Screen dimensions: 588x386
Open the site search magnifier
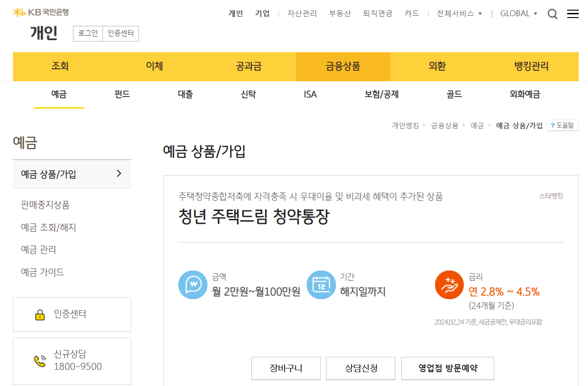(x=552, y=14)
